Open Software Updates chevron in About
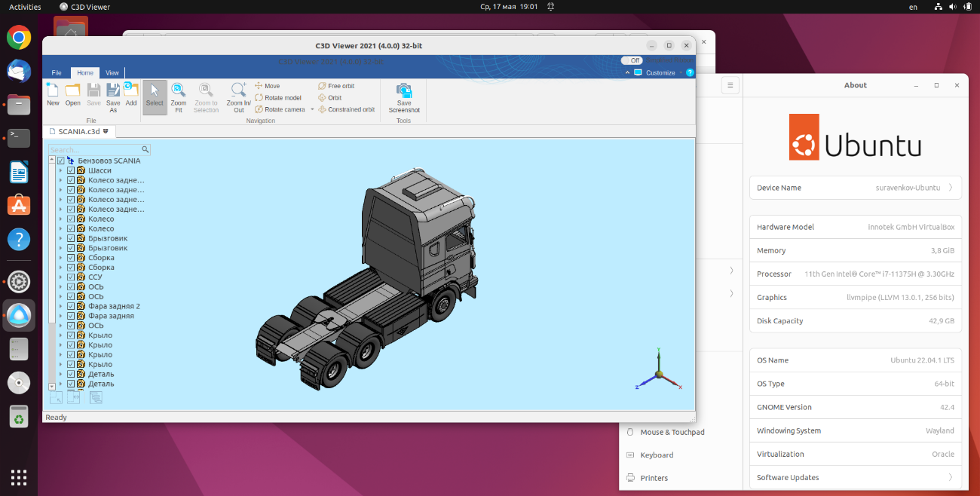 tap(951, 477)
